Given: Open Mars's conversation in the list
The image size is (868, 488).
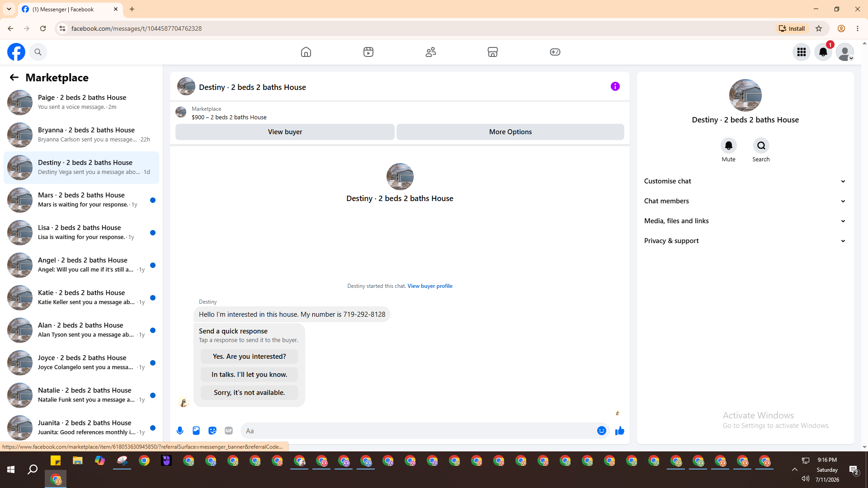Looking at the screenshot, I should (x=81, y=200).
